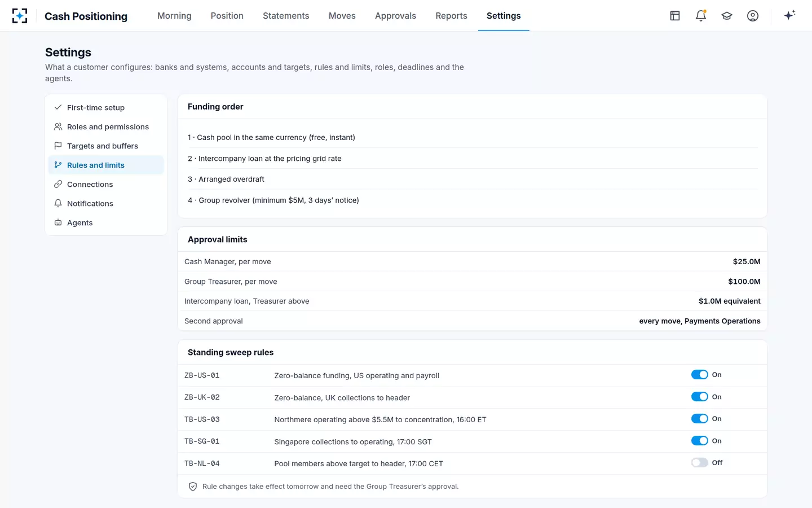Click the Second approval value text

click(700, 321)
